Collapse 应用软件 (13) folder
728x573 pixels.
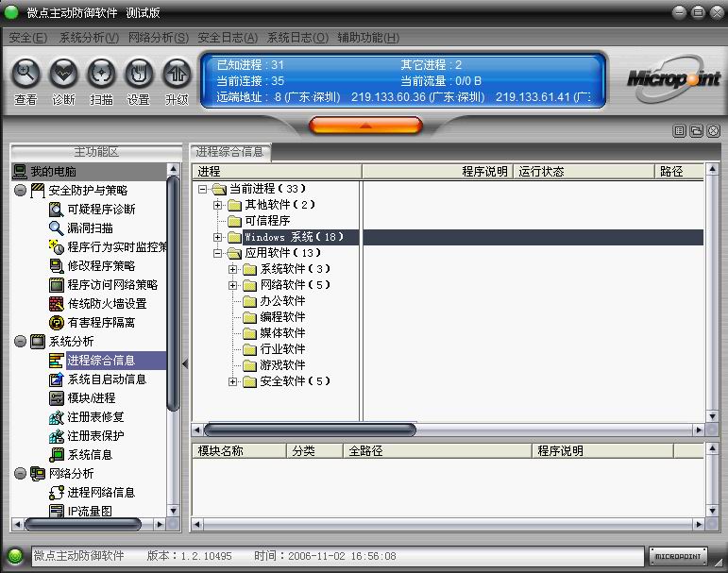(217, 253)
